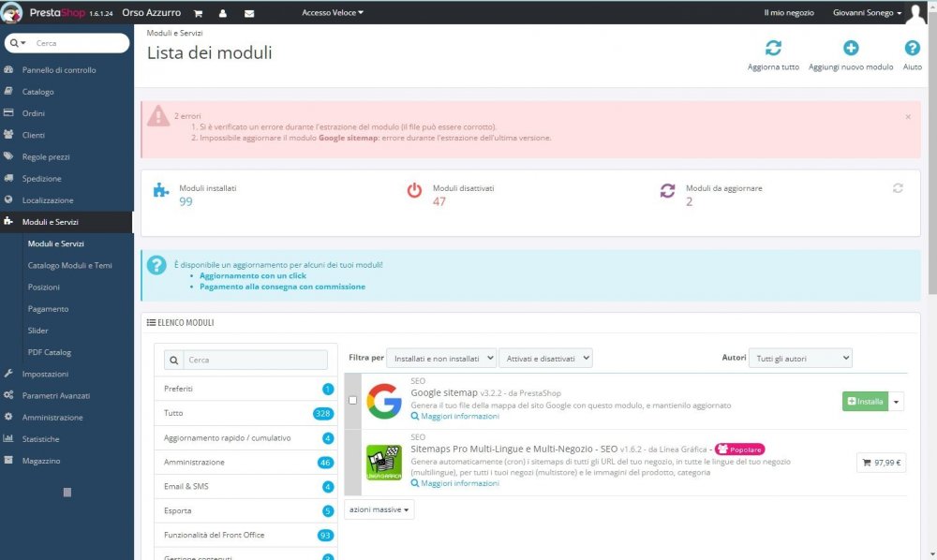The height and width of the screenshot is (560, 937).
Task: Open the Attivati e disattivati filter
Action: pos(545,359)
